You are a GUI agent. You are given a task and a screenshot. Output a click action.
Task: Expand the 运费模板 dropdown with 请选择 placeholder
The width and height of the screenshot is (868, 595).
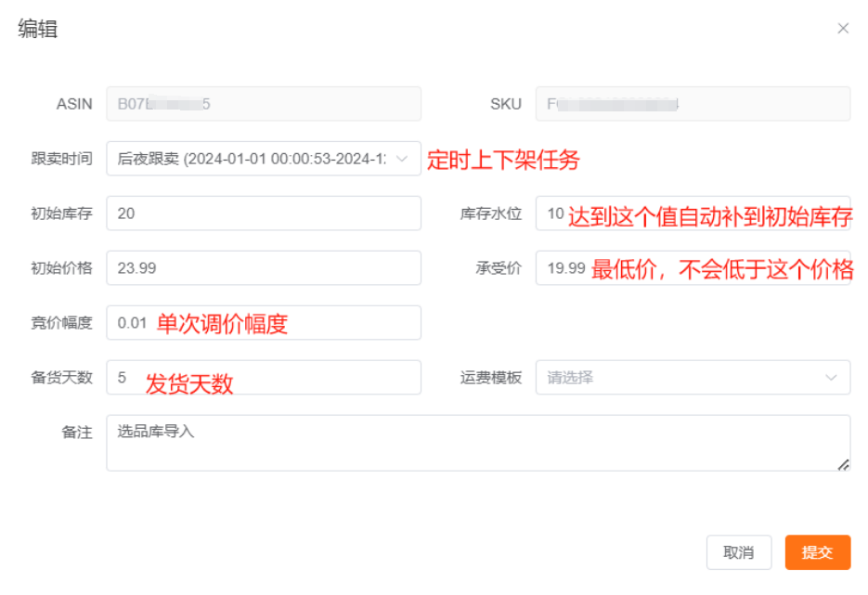click(x=678, y=378)
